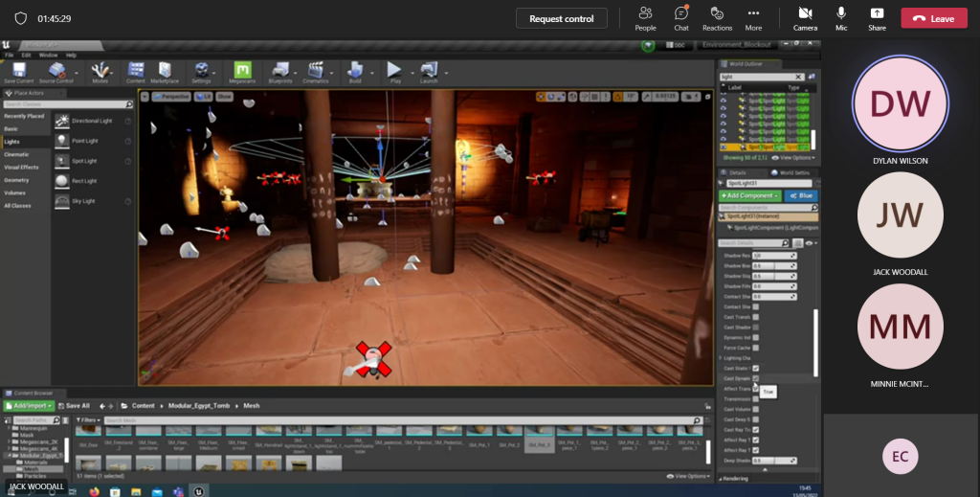Turn on the Teams Camera
The width and height of the screenshot is (980, 497).
pos(805,18)
